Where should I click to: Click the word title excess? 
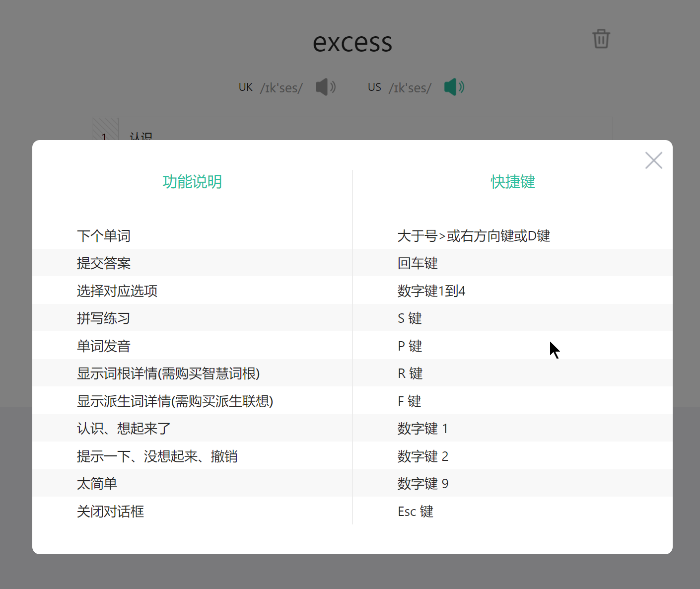[352, 43]
